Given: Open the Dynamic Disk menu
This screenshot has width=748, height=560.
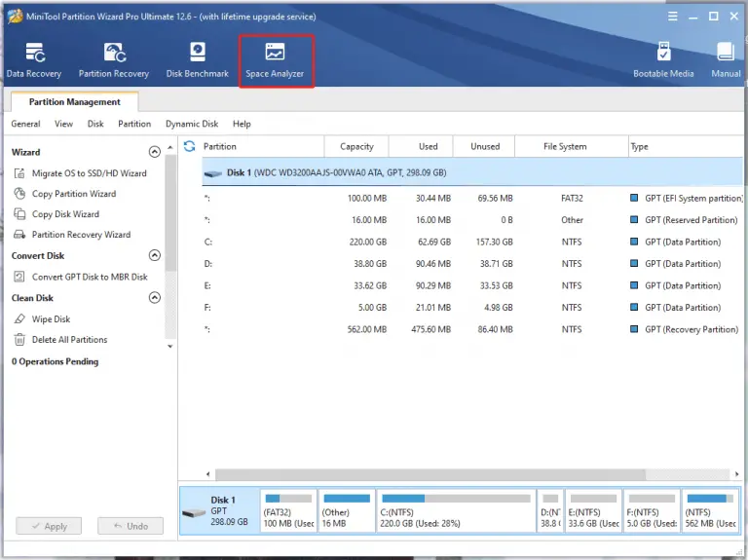Looking at the screenshot, I should (x=192, y=124).
